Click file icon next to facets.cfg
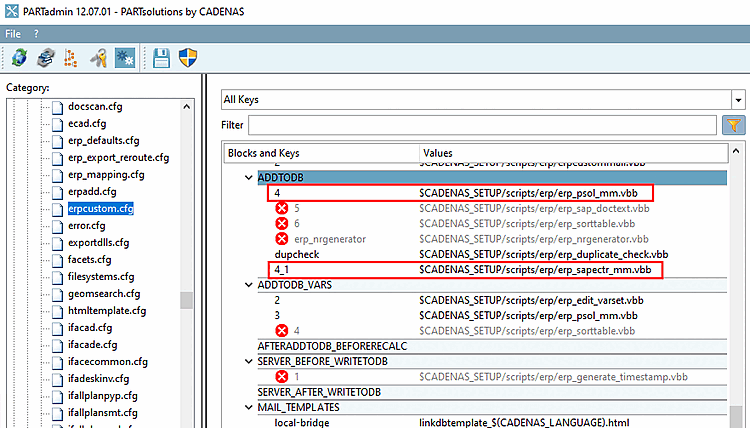The image size is (750, 428). click(x=57, y=260)
